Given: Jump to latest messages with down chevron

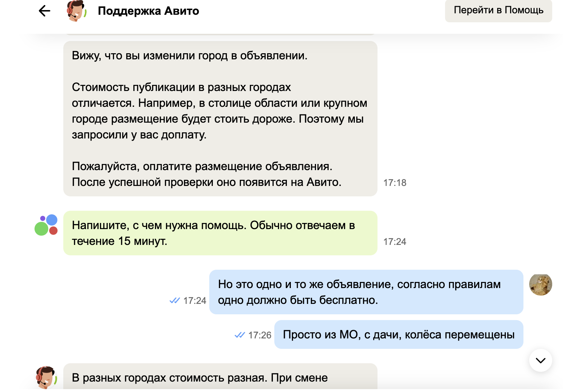Looking at the screenshot, I should 540,360.
